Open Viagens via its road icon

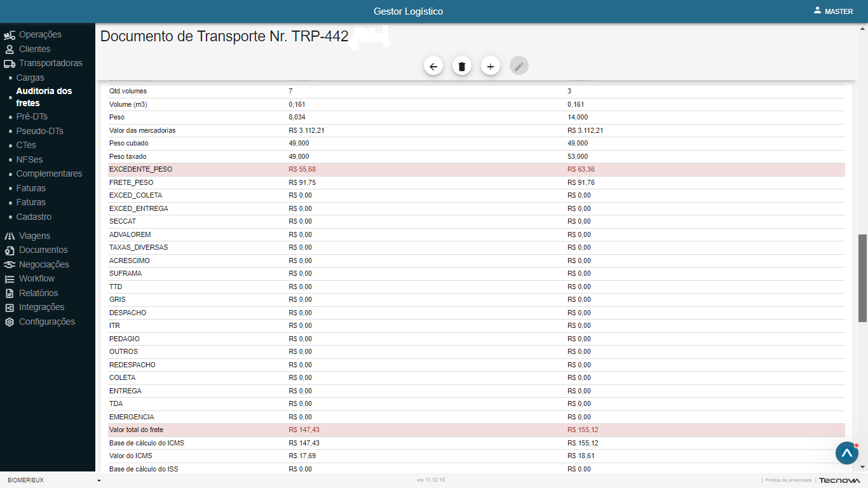(9, 236)
